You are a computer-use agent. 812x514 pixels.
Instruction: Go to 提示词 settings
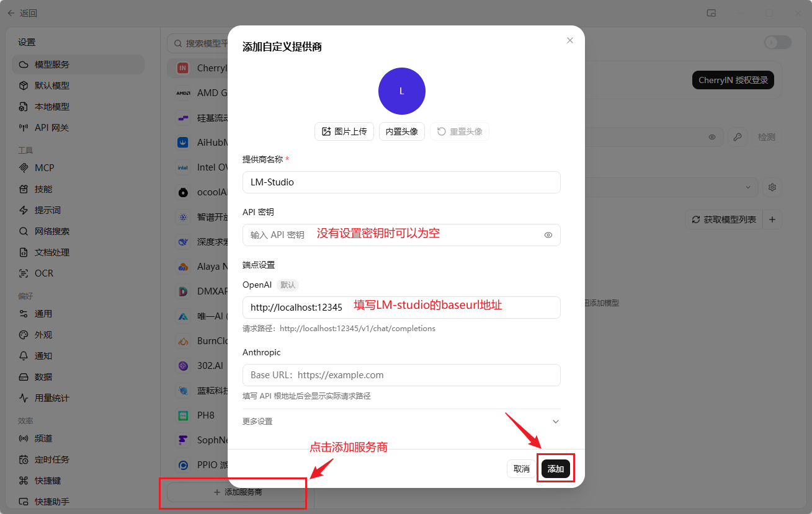78,210
